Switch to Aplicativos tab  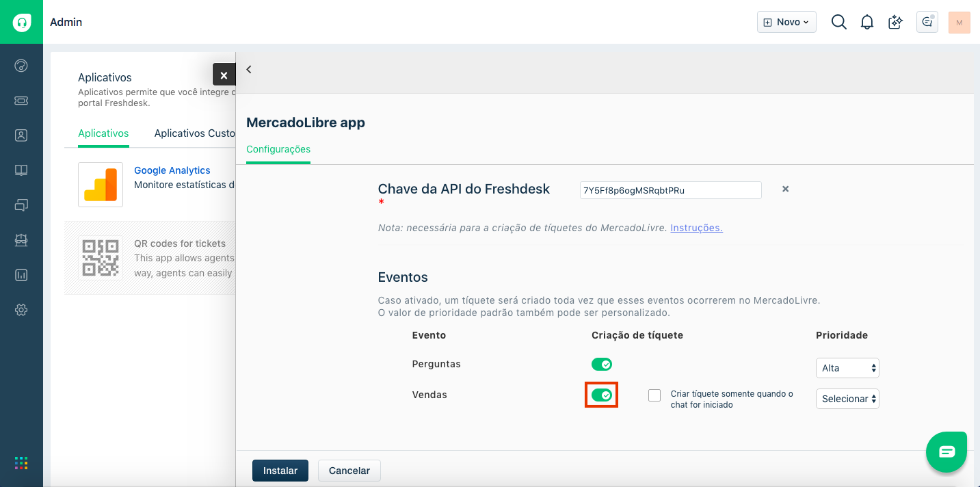point(103,133)
